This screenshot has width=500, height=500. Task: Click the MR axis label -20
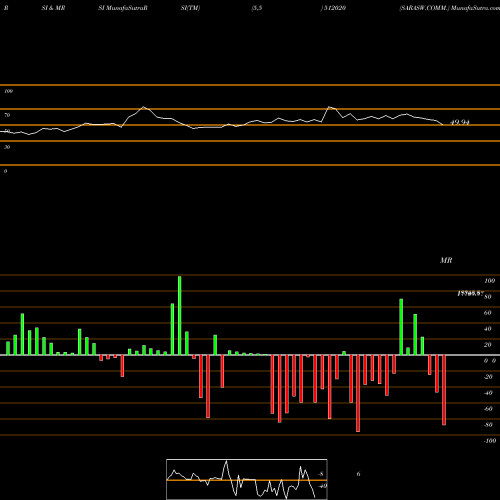point(488,377)
